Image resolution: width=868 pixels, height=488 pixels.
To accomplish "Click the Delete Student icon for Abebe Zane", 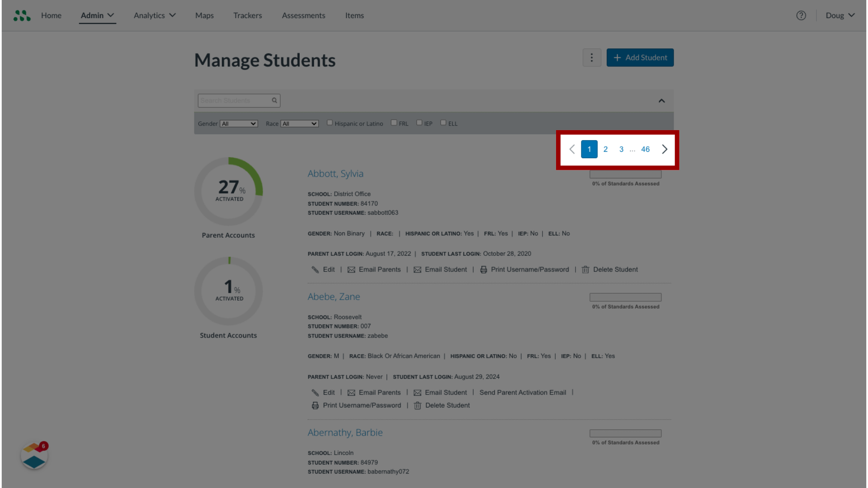I will click(417, 405).
